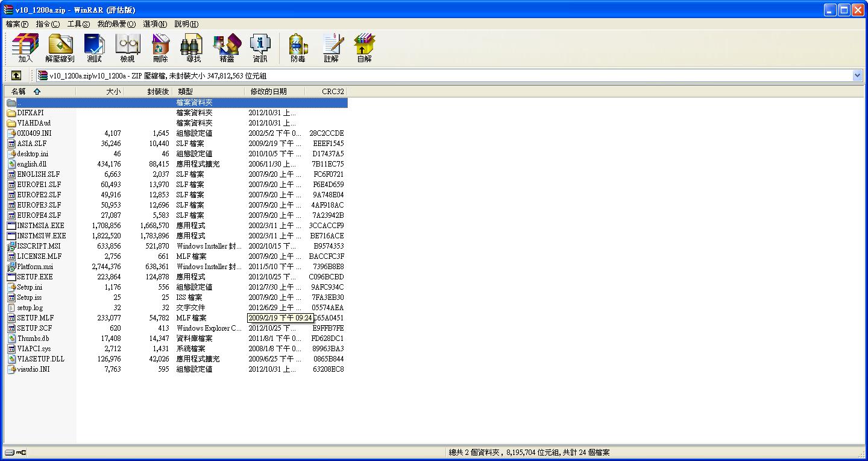Viewport: 868px width, 461px height.
Task: Click the 防毒 (Virus Scan) icon
Action: click(x=298, y=48)
